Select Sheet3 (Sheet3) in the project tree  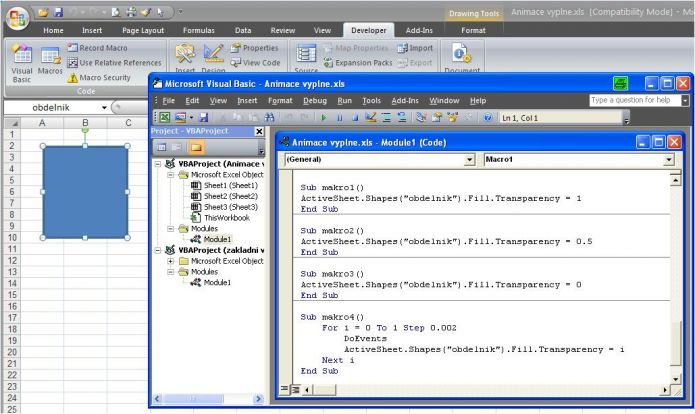point(230,207)
